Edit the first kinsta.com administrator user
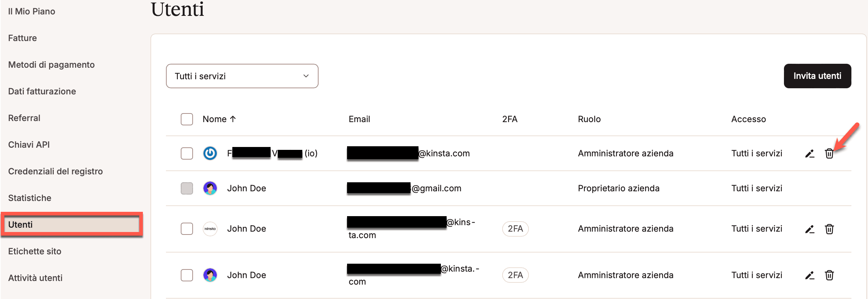Viewport: 868px width, 299px height. [810, 153]
